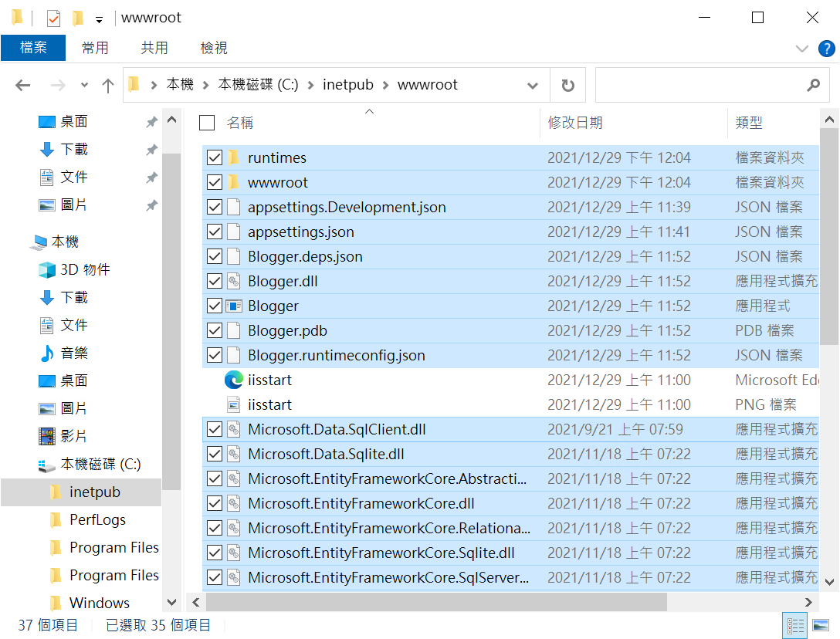Open the address bar history dropdown

coord(533,85)
